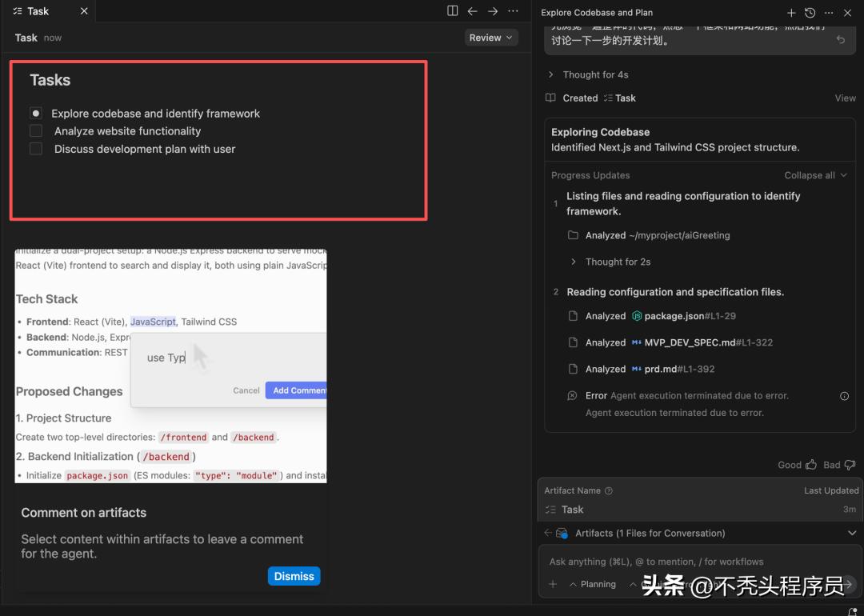Click the error info icon
This screenshot has width=864, height=616.
(844, 396)
